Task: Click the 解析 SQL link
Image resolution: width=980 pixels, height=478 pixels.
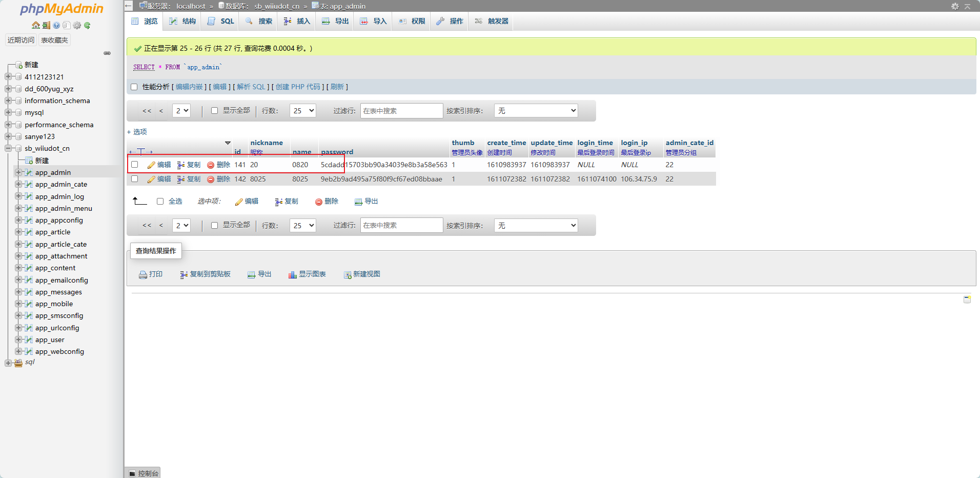Action: pos(251,87)
